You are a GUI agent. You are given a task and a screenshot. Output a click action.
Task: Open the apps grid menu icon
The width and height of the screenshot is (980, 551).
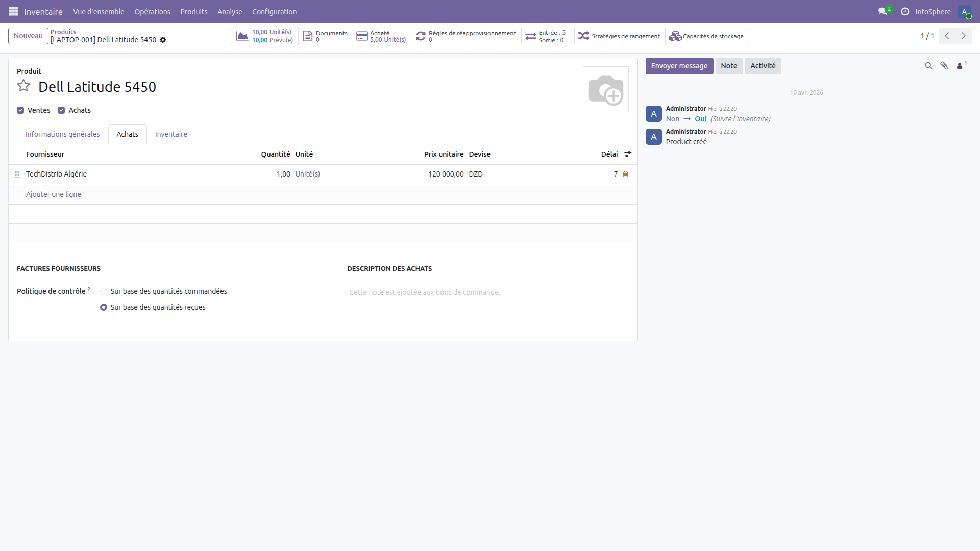[x=13, y=11]
